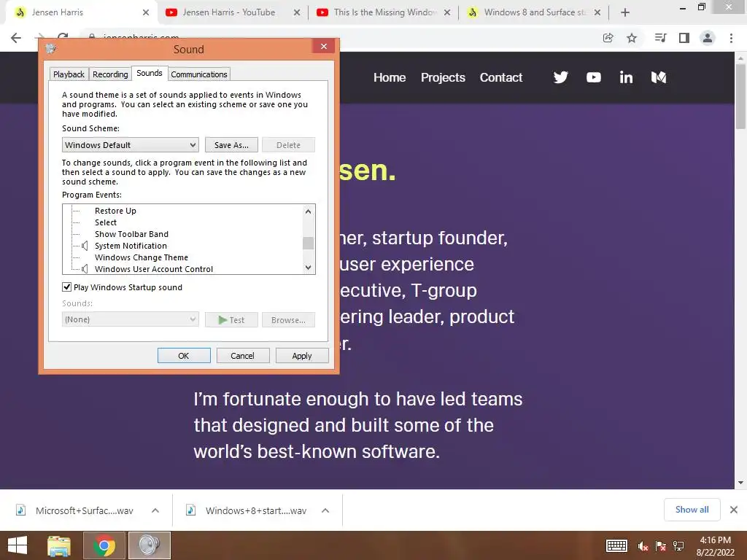Select Restore Up program event

tap(115, 211)
